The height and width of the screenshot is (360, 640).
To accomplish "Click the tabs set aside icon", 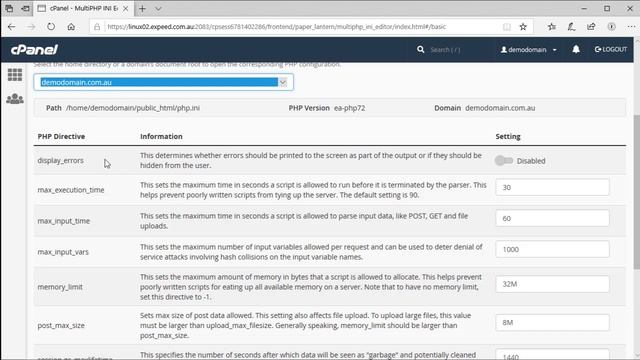I will pyautogui.click(x=9, y=9).
